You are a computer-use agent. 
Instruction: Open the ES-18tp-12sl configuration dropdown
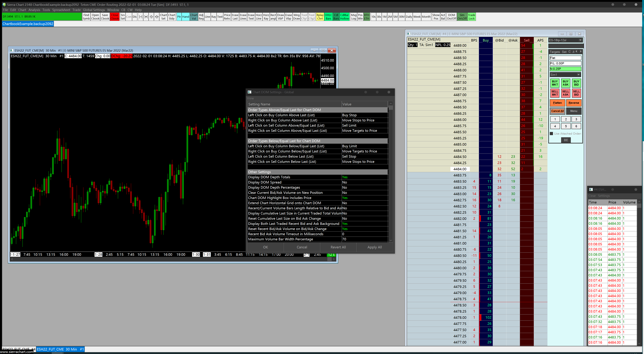click(x=580, y=40)
